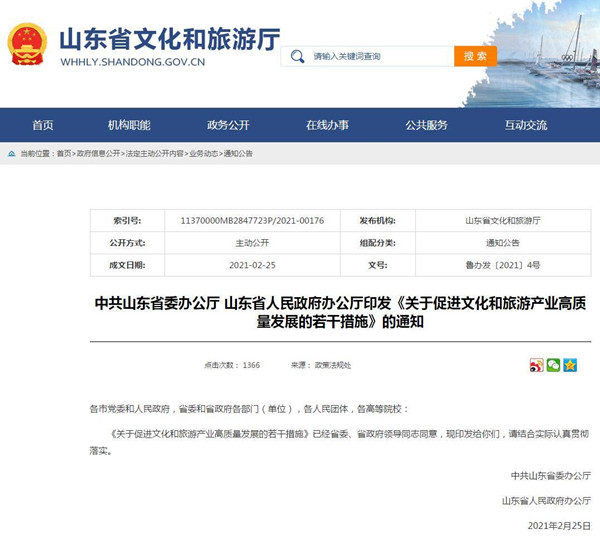Open 政府信息公开 breadcrumb link
Image resolution: width=600 pixels, height=537 pixels.
click(98, 154)
